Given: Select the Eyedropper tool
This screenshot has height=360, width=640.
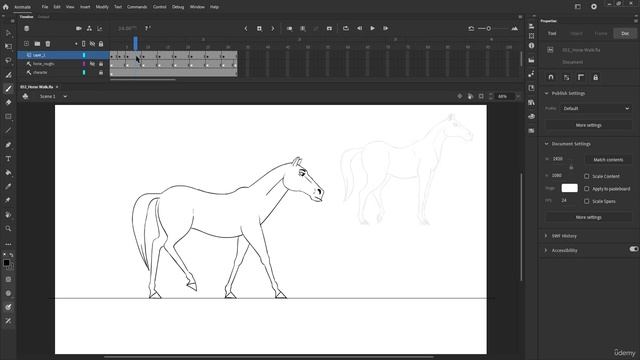Looking at the screenshot, I should [8, 187].
